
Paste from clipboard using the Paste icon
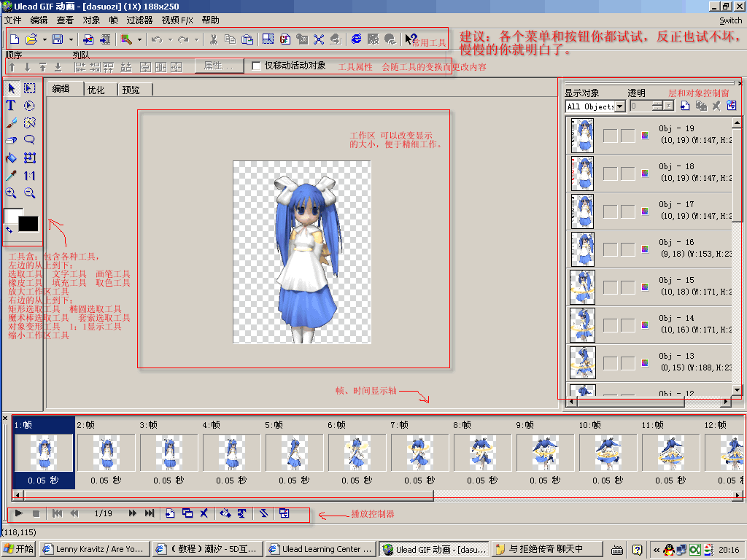click(247, 39)
